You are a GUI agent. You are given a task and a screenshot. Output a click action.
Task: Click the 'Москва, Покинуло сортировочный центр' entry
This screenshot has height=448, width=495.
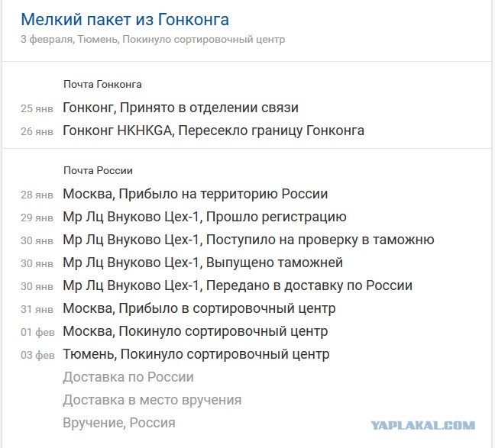click(x=195, y=331)
